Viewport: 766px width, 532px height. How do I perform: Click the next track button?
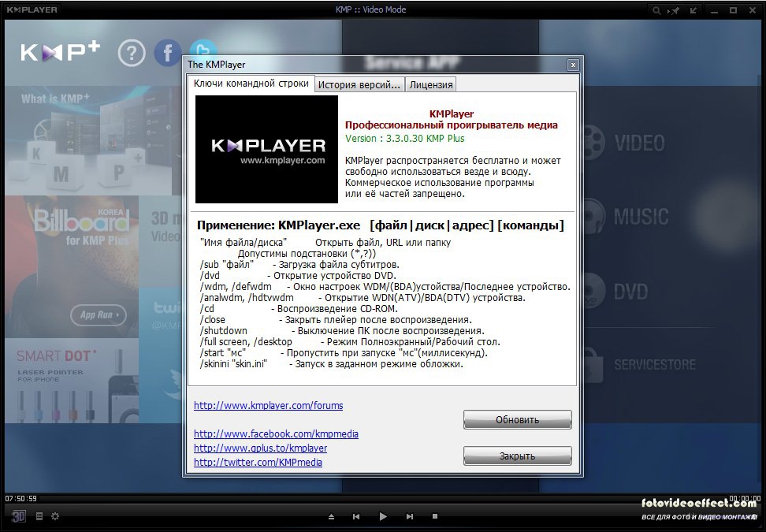click(409, 516)
